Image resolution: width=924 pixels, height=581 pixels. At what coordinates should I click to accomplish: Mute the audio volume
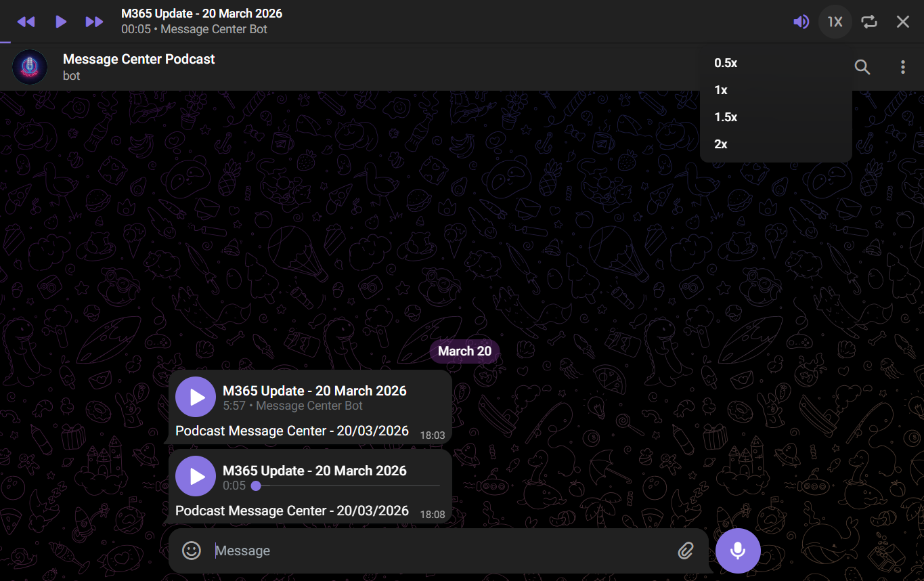tap(801, 22)
